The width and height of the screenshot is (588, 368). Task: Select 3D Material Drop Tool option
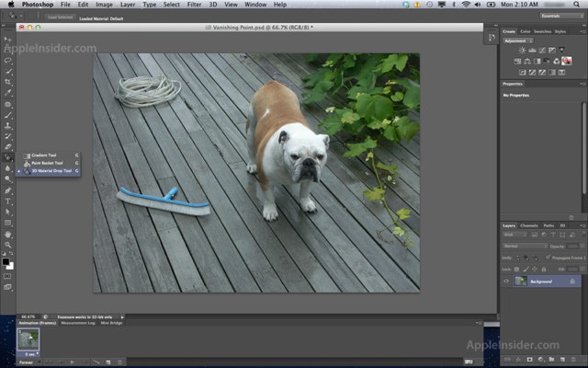[49, 171]
